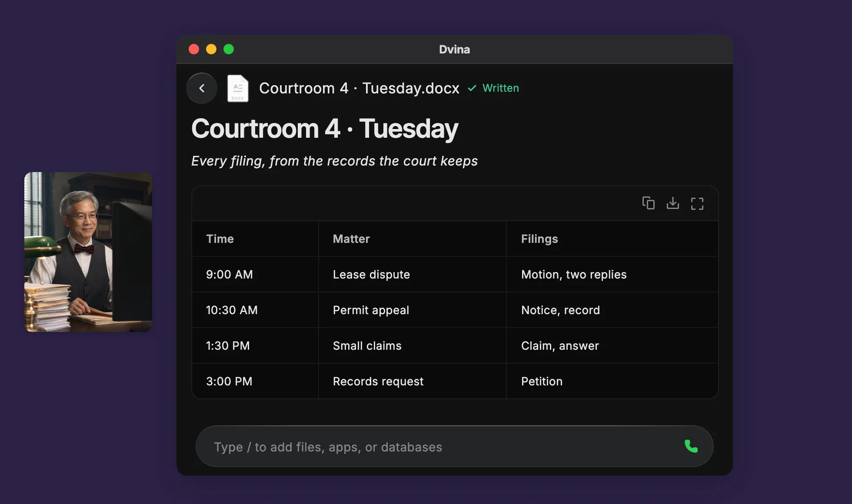Click the Time column header
The width and height of the screenshot is (852, 504).
click(255, 239)
